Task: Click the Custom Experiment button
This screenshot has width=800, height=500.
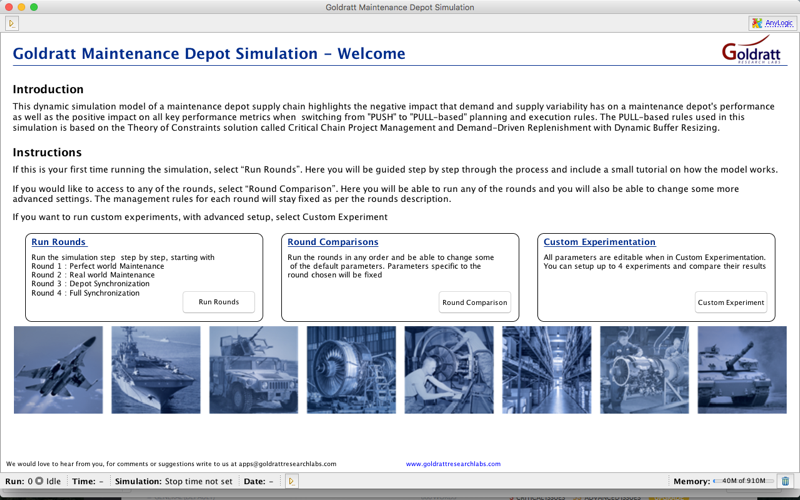Action: [x=731, y=303]
